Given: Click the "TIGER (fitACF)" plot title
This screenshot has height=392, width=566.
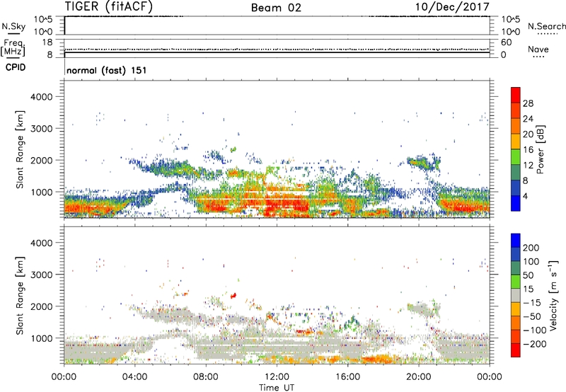Looking at the screenshot, I should point(109,6).
